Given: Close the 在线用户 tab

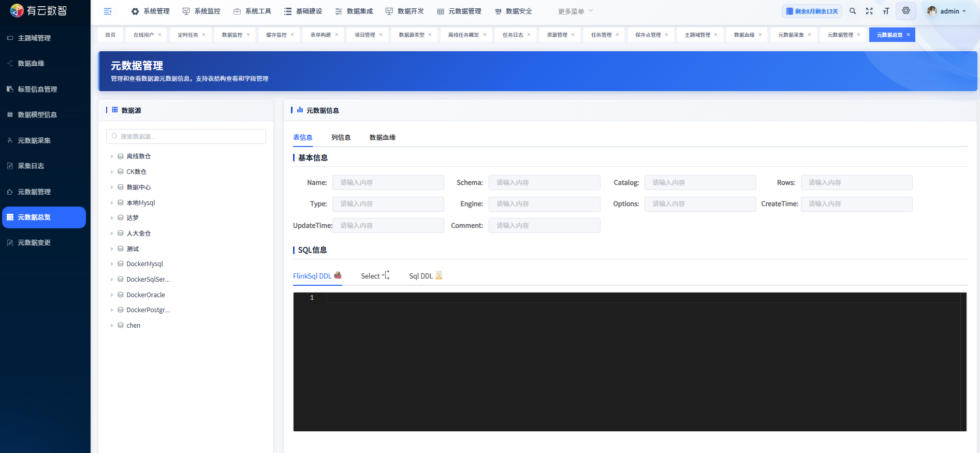Looking at the screenshot, I should point(160,35).
